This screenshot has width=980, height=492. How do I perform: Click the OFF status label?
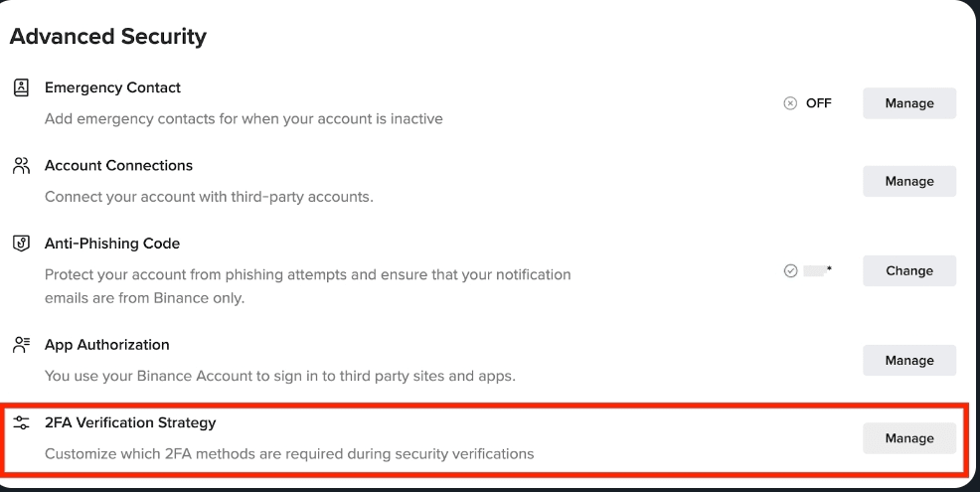818,103
